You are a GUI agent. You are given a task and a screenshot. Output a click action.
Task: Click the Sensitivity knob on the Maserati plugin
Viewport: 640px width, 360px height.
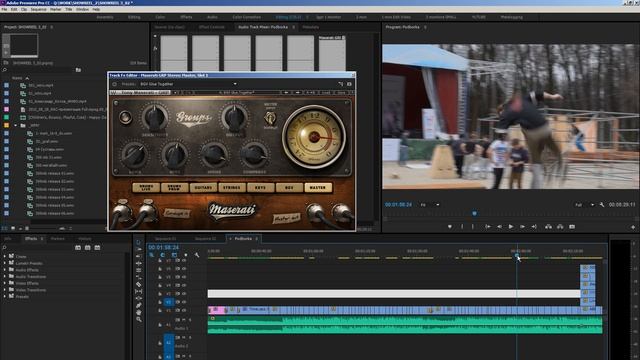pyautogui.click(x=155, y=117)
